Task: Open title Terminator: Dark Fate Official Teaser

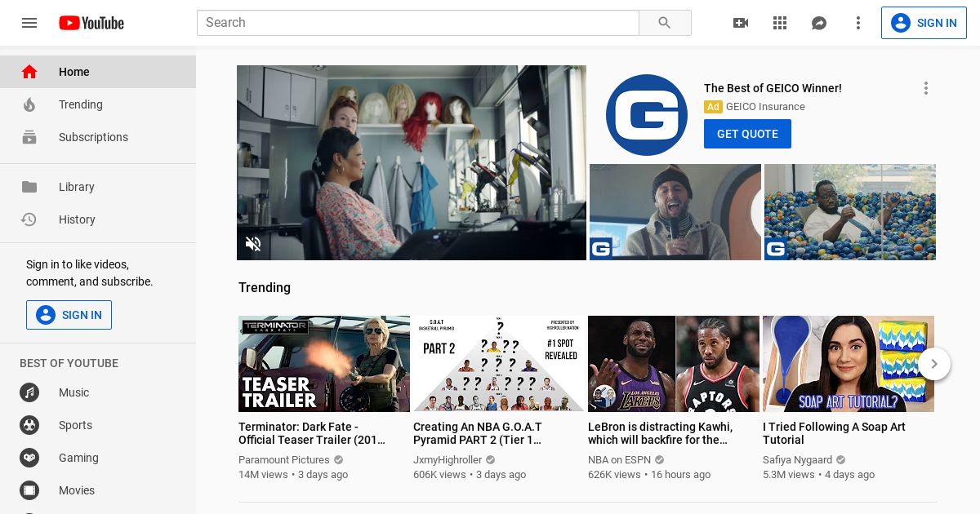Action: point(312,433)
